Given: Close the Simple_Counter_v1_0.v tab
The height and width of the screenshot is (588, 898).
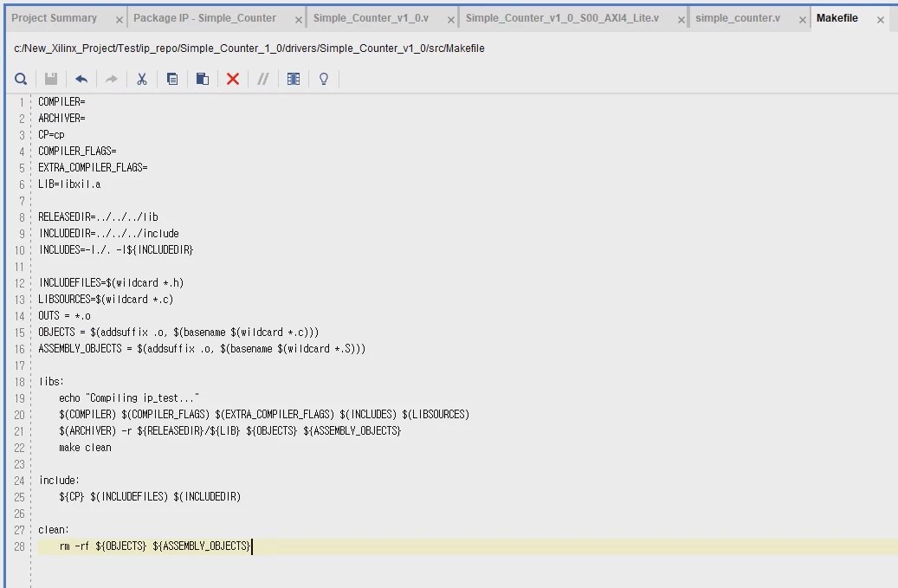Looking at the screenshot, I should click(450, 20).
